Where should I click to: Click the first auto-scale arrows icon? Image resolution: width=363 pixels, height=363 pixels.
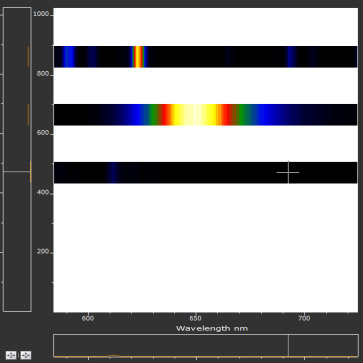pos(11,355)
